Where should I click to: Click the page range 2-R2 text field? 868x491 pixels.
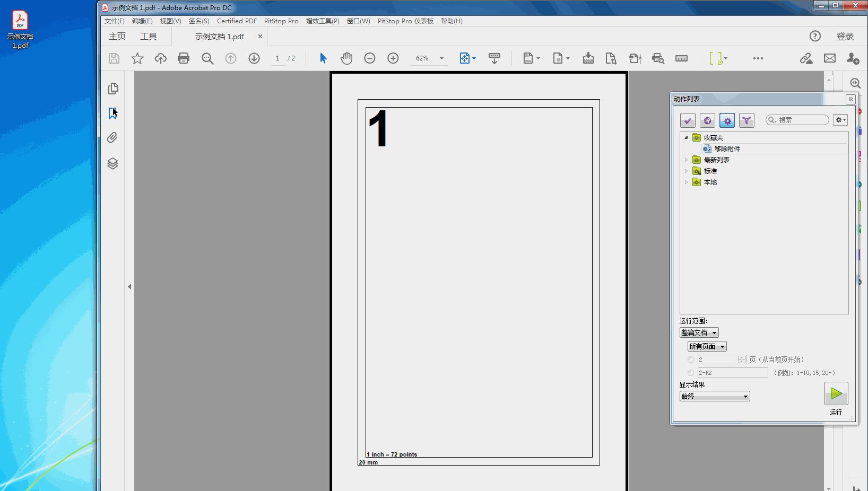point(733,373)
